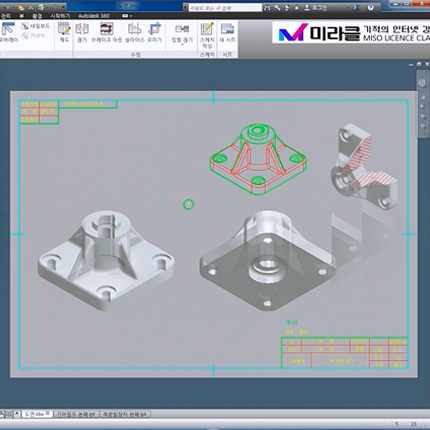This screenshot has height=430, width=430.
Task: Click the user sign-in icon
Action: (307, 7)
